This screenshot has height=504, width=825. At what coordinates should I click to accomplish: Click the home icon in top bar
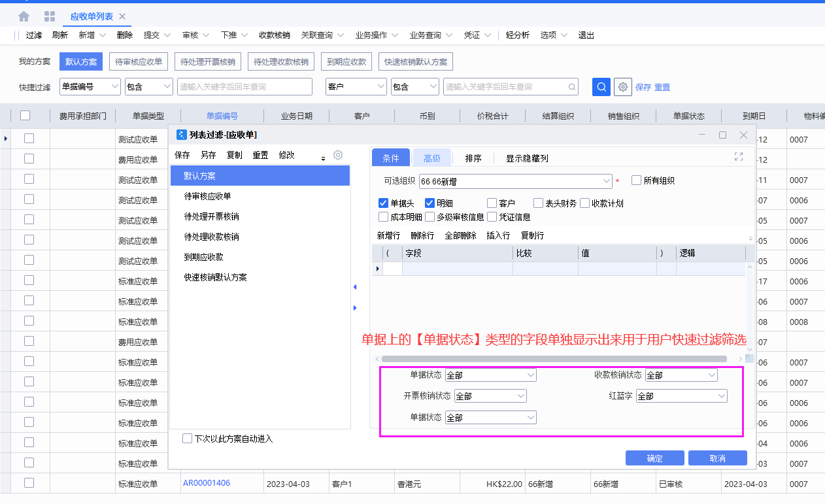pos(24,16)
